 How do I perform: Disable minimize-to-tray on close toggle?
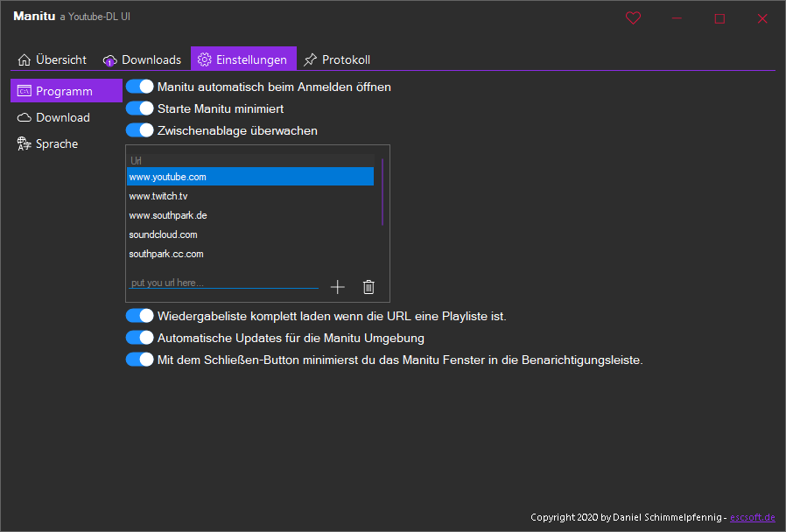coord(139,359)
